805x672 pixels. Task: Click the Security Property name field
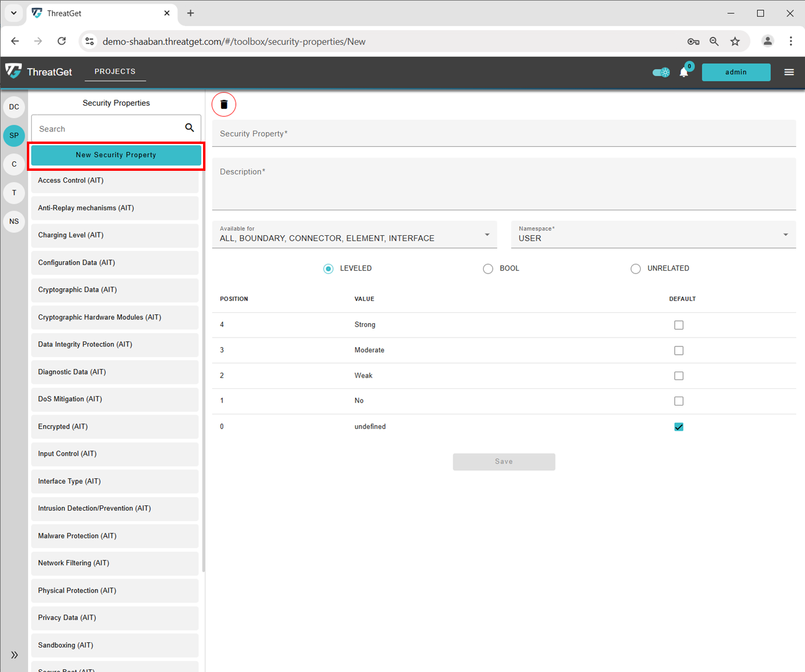503,134
